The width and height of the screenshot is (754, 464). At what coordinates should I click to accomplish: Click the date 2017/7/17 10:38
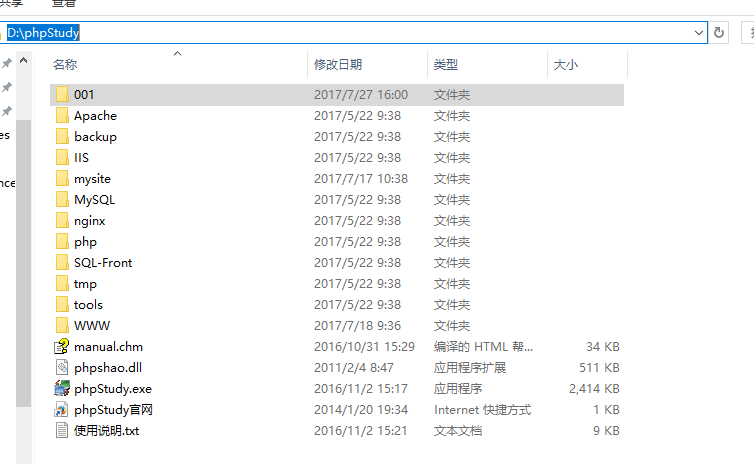[x=361, y=178]
